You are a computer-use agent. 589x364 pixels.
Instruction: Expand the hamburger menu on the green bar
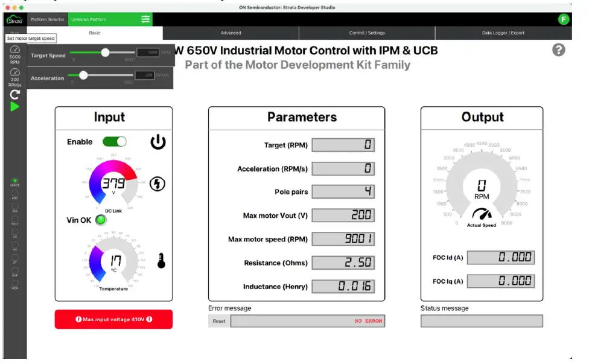pyautogui.click(x=144, y=19)
